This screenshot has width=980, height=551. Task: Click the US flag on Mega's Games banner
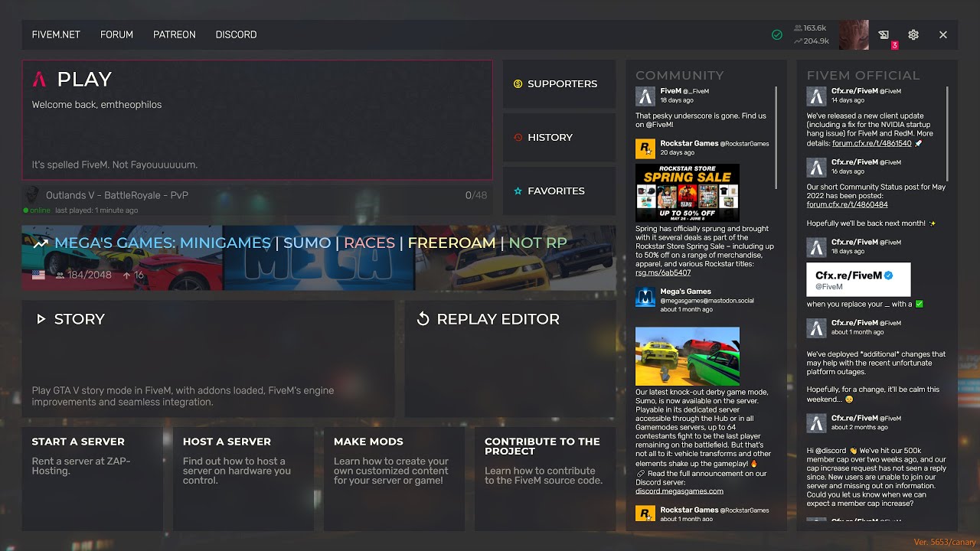click(x=38, y=275)
